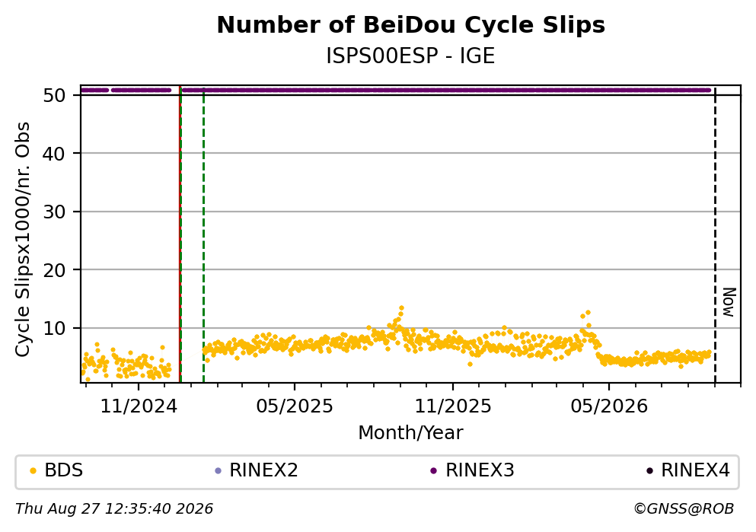The image size is (756, 532).
Task: Click the RINEX3 purple legend dot
Action: (433, 471)
